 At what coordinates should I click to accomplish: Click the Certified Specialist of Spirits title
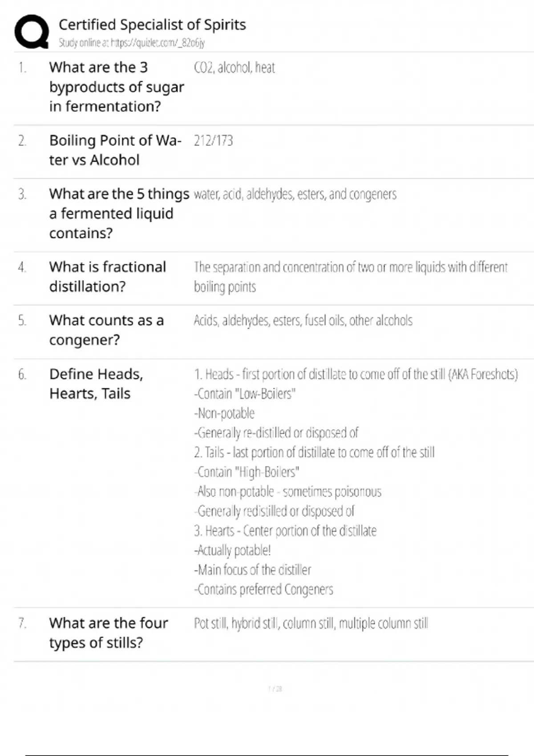[x=152, y=25]
